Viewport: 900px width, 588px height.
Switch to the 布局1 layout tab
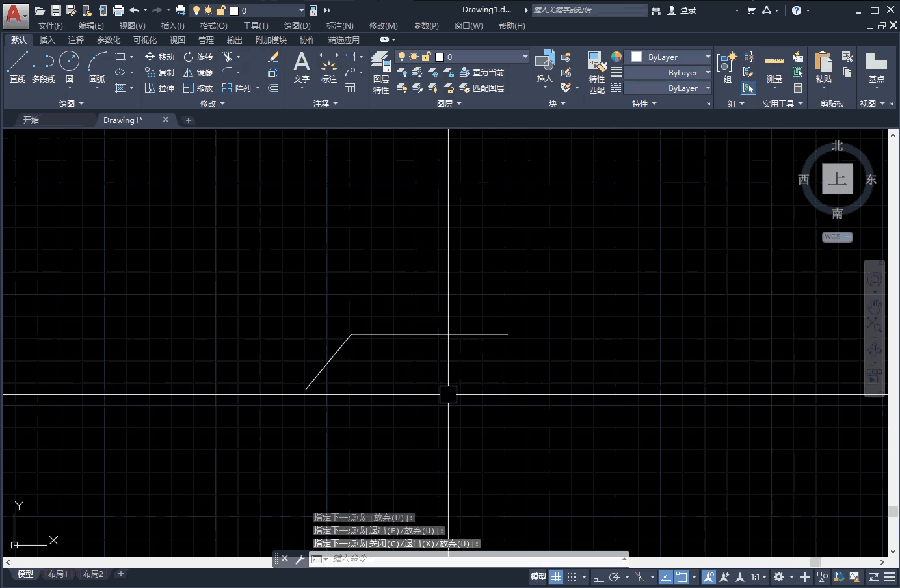(x=57, y=574)
